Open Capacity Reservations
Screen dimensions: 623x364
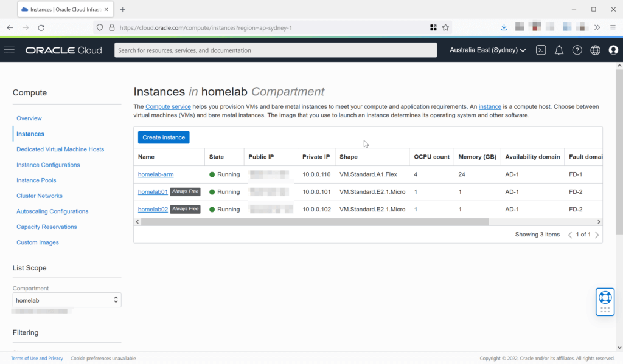[x=46, y=227]
